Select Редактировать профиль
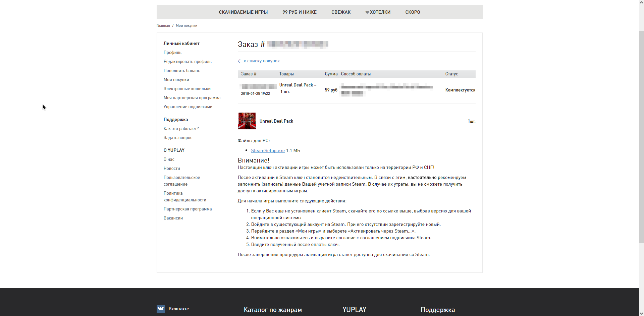The image size is (644, 316). [x=187, y=61]
